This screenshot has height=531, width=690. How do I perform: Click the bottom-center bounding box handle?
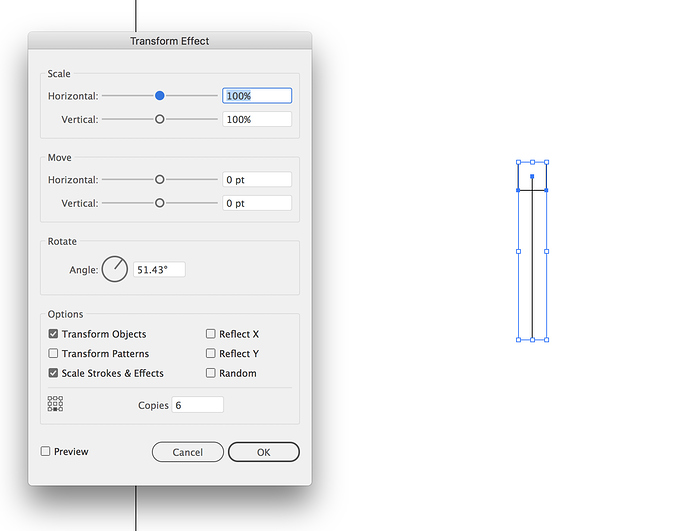[x=532, y=340]
